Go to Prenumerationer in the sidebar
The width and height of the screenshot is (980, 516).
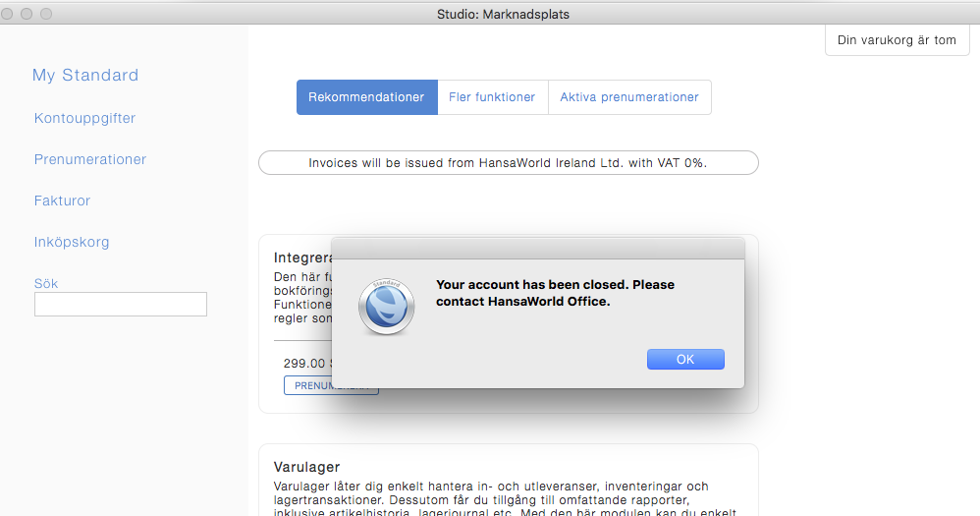click(90, 159)
